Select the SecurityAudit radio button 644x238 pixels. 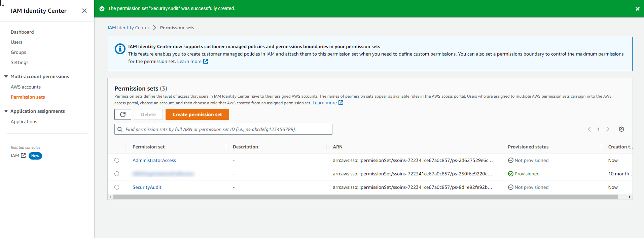click(117, 187)
